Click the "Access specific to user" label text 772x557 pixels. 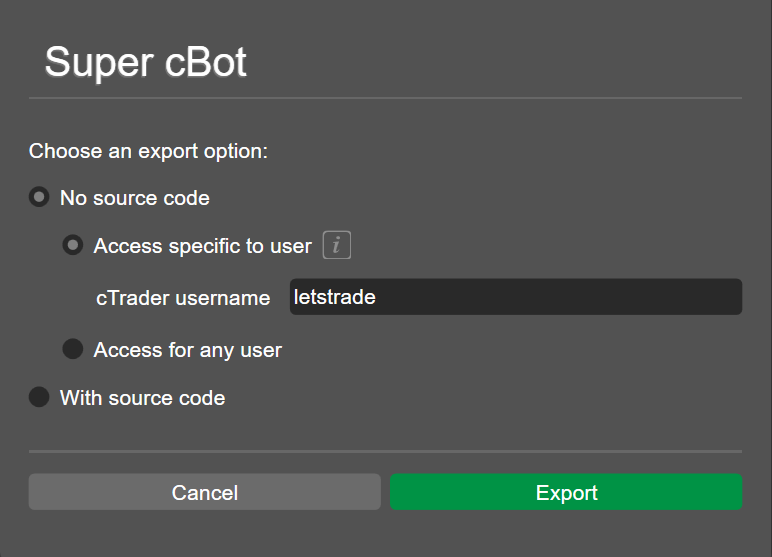pos(202,246)
